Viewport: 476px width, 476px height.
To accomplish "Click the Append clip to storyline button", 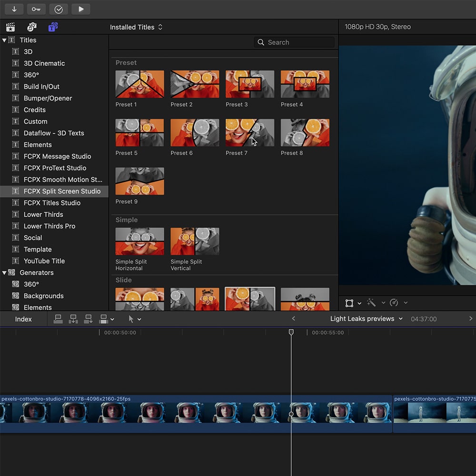I will (x=88, y=319).
